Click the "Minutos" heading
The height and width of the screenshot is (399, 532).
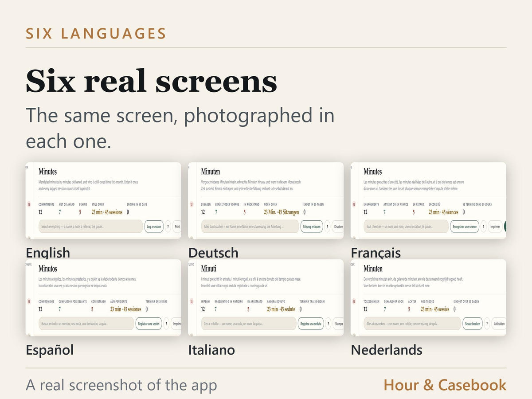[x=47, y=269]
